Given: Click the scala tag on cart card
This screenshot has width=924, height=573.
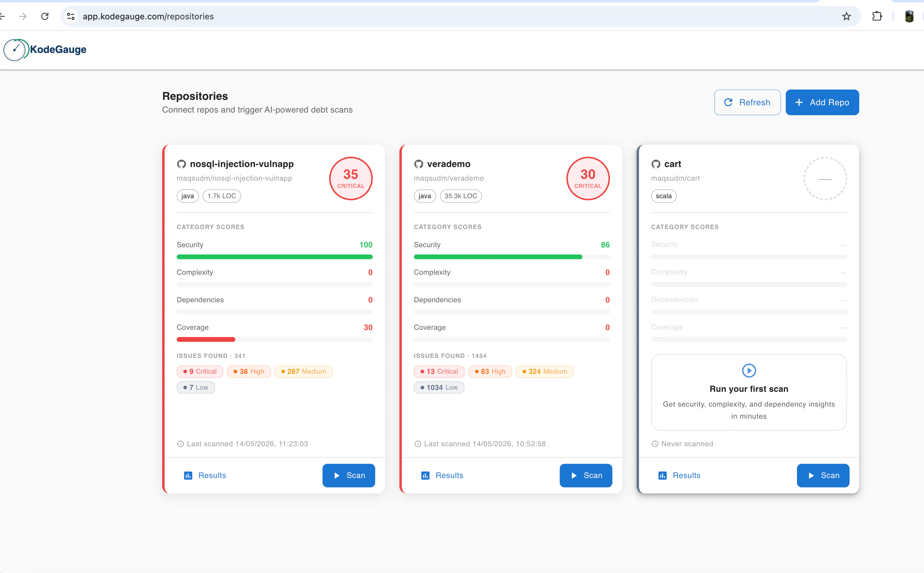Looking at the screenshot, I should 664,196.
